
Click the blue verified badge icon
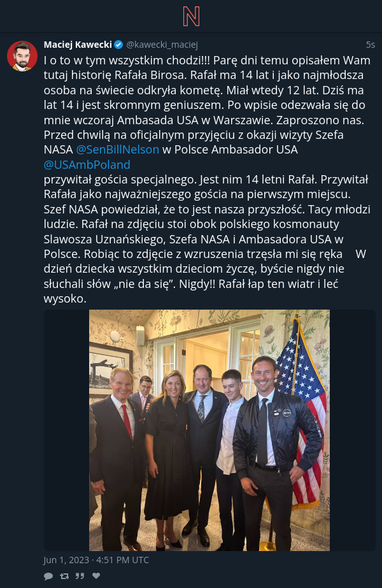[x=118, y=45]
